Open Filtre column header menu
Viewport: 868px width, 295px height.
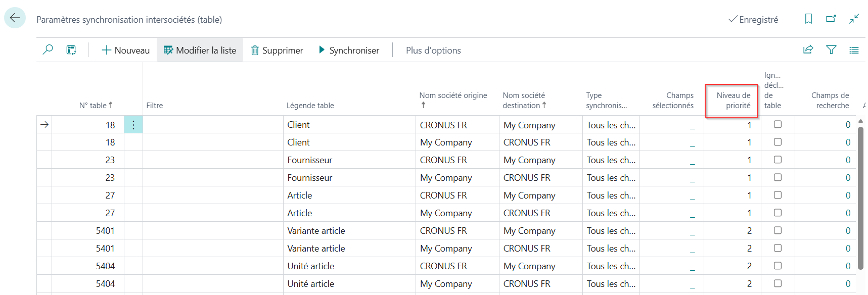[x=155, y=105]
